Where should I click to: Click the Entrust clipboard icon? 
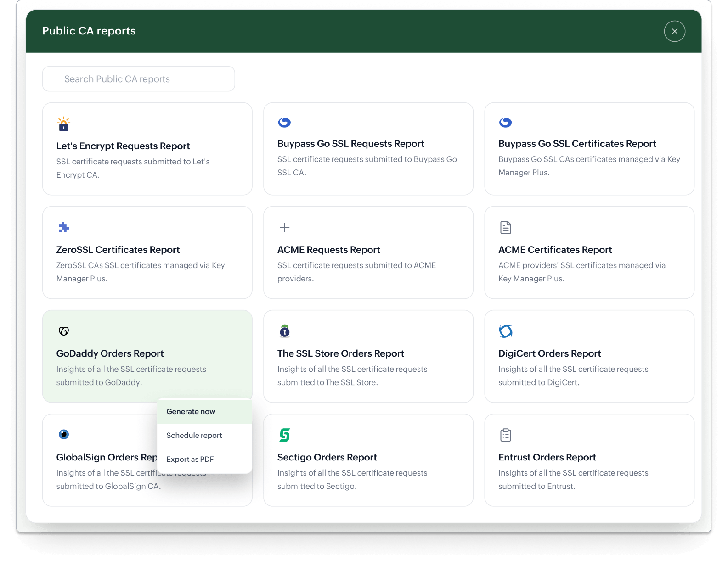coord(506,435)
